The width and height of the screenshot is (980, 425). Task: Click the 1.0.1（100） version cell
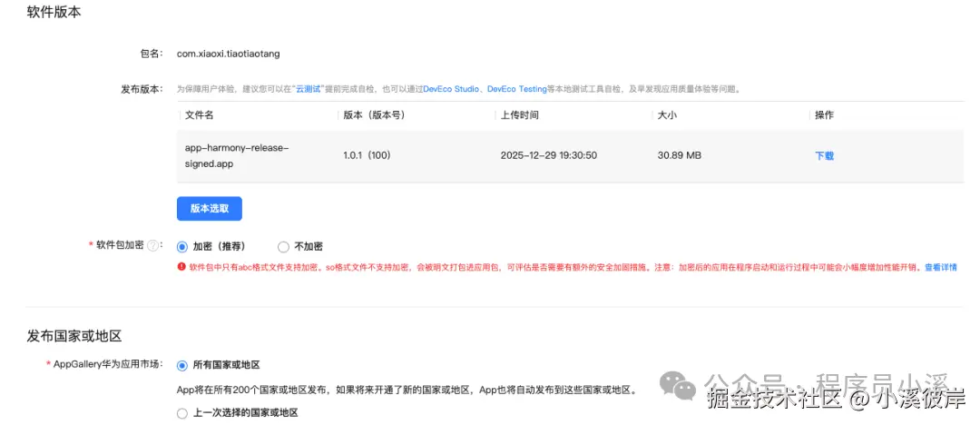pos(367,155)
